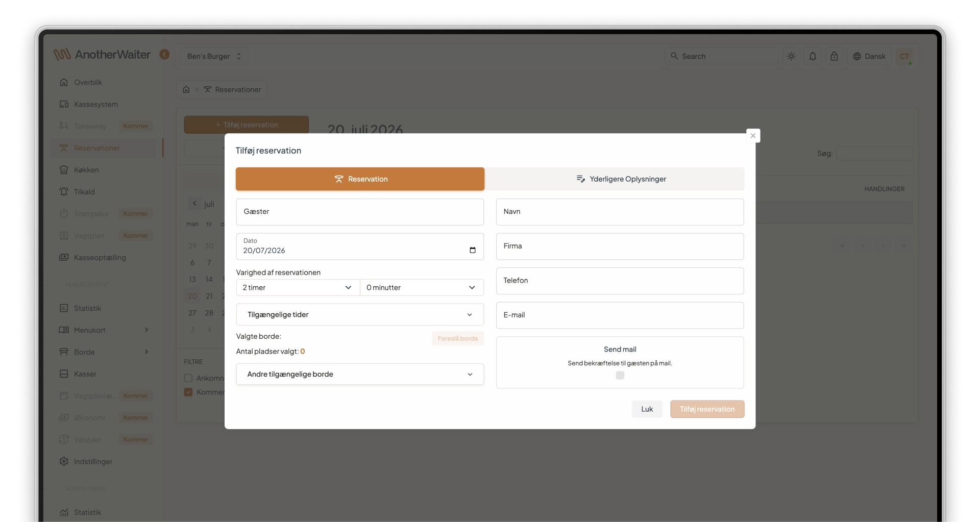Click the Reservationer sidebar icon
The image size is (980, 522).
tap(64, 148)
